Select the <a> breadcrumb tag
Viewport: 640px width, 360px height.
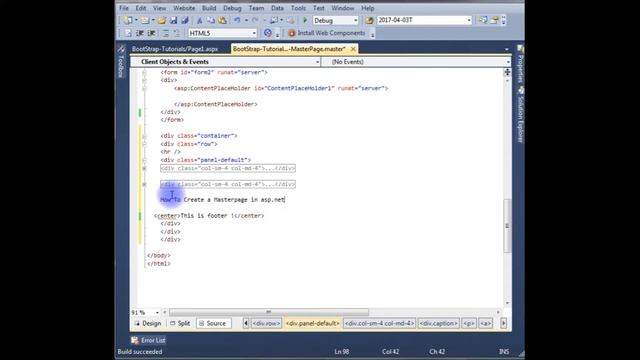(485, 323)
